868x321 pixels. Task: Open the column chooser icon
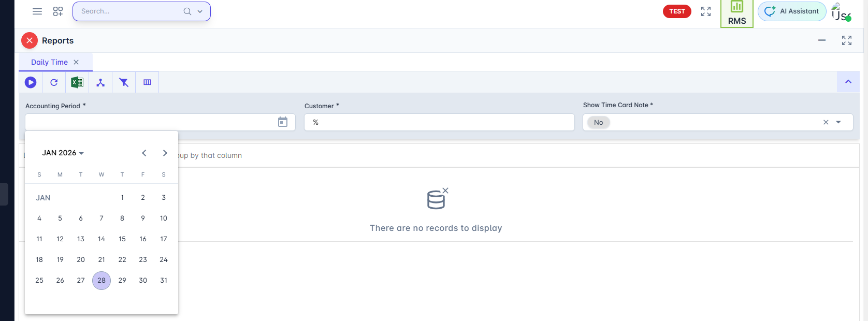pyautogui.click(x=147, y=82)
